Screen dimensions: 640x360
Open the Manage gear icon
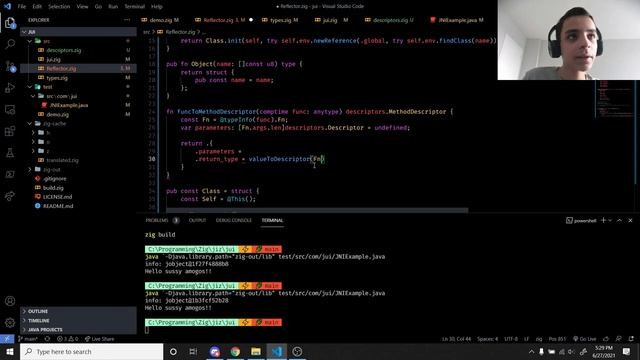pyautogui.click(x=10, y=322)
